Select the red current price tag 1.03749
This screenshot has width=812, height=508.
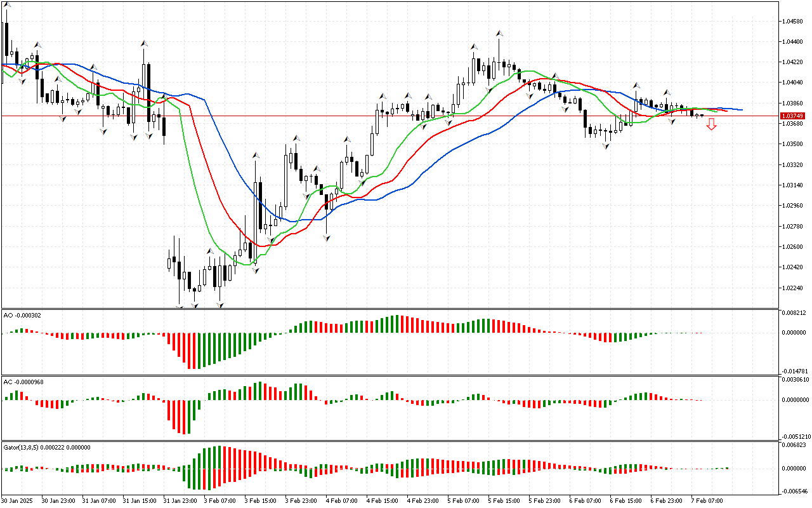pyautogui.click(x=794, y=116)
